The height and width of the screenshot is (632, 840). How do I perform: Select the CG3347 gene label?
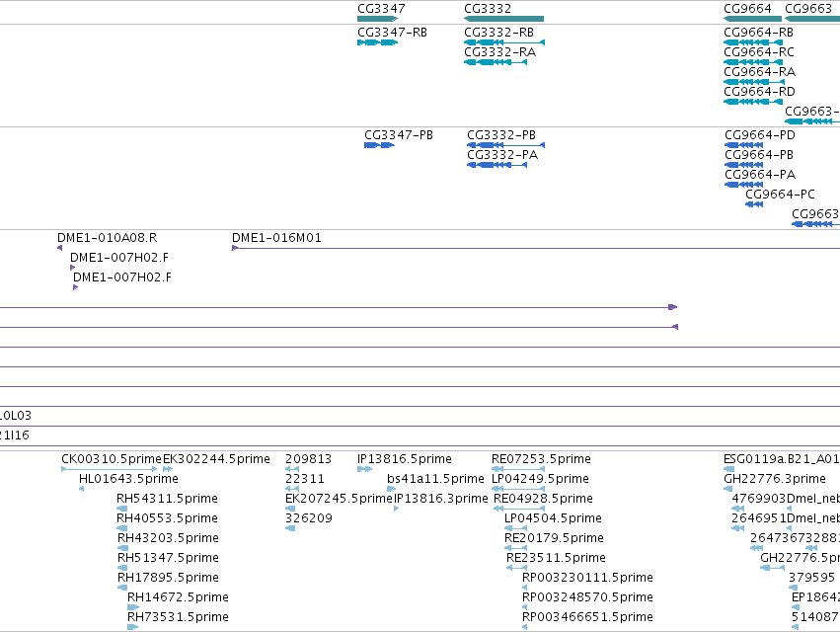(x=381, y=9)
